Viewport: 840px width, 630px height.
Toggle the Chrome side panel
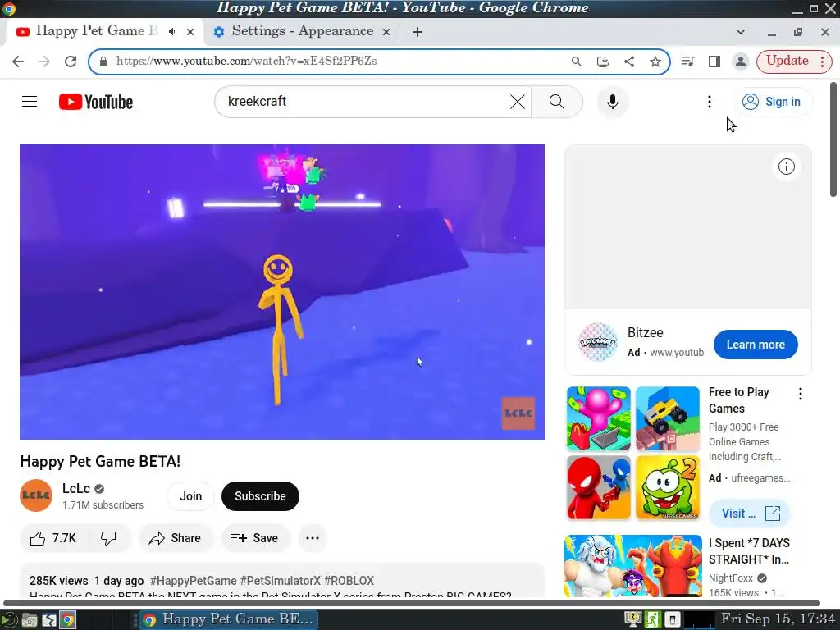tap(714, 62)
